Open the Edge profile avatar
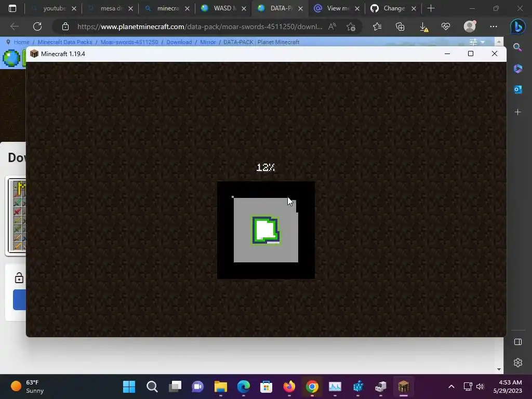Screen dimensions: 532x399 470,26
